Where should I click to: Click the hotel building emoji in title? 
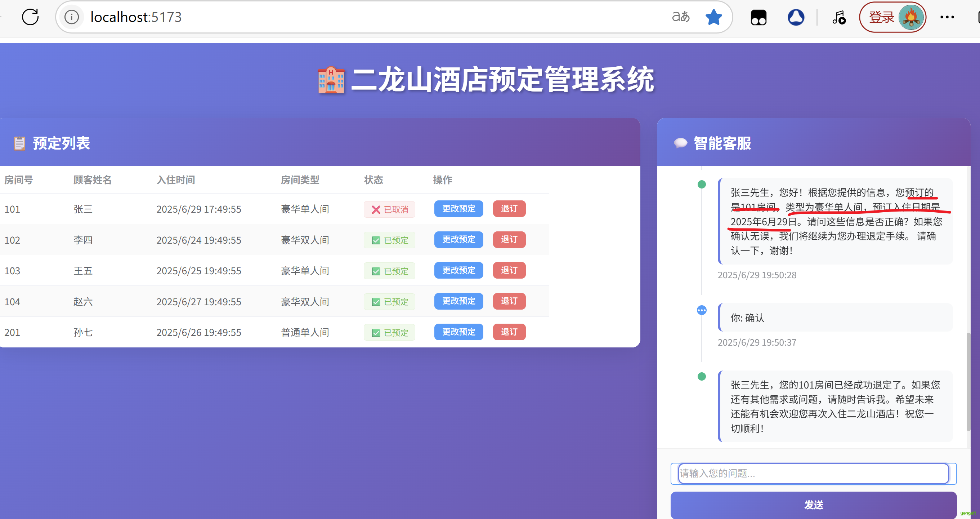(331, 80)
